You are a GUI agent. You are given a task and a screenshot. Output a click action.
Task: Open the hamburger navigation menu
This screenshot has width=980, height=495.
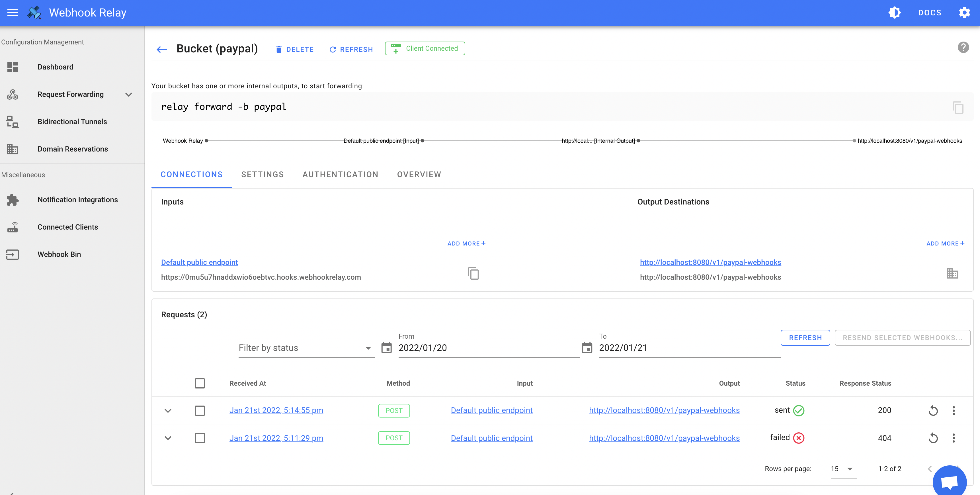(x=12, y=13)
